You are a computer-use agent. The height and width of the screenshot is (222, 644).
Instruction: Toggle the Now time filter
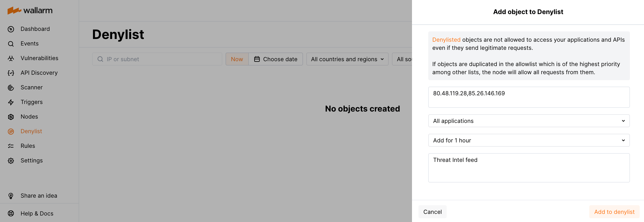coord(237,59)
